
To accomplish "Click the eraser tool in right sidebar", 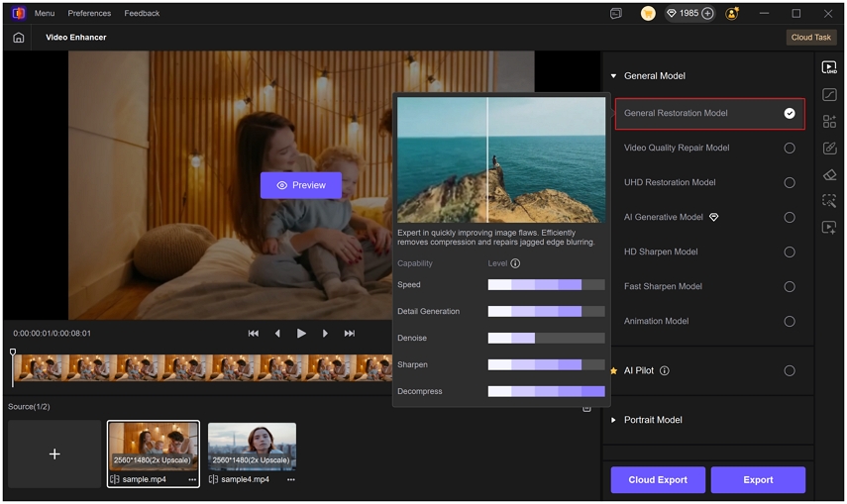I will coord(829,175).
